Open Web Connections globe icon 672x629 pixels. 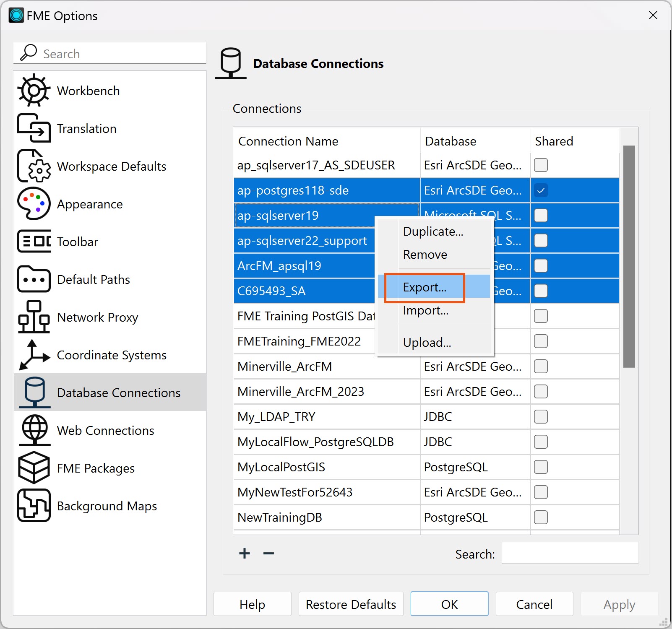(35, 430)
